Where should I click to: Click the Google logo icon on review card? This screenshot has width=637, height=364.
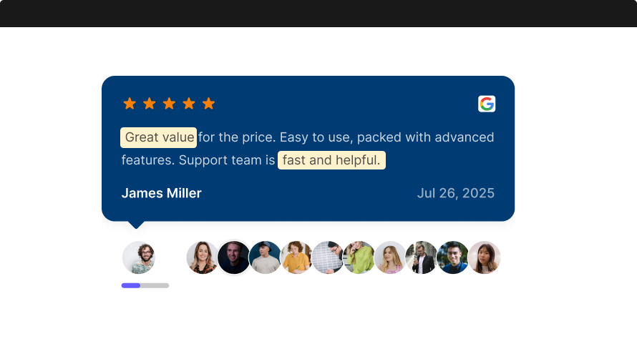[487, 104]
